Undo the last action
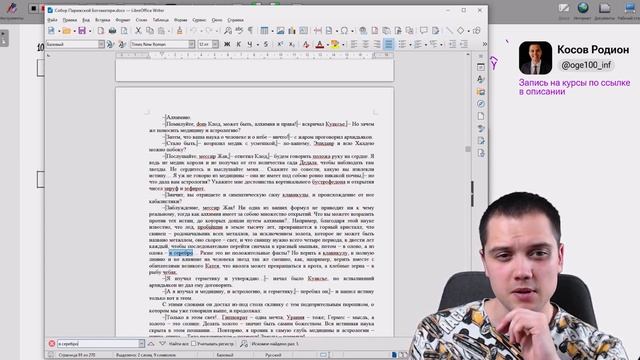This screenshot has width=640, height=360. coord(193,31)
